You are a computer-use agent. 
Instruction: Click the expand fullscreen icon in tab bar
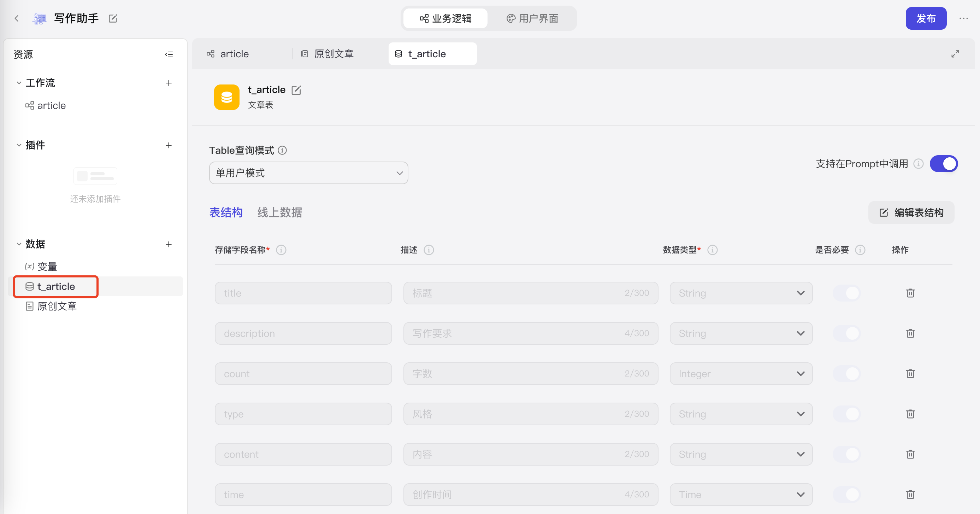(955, 54)
